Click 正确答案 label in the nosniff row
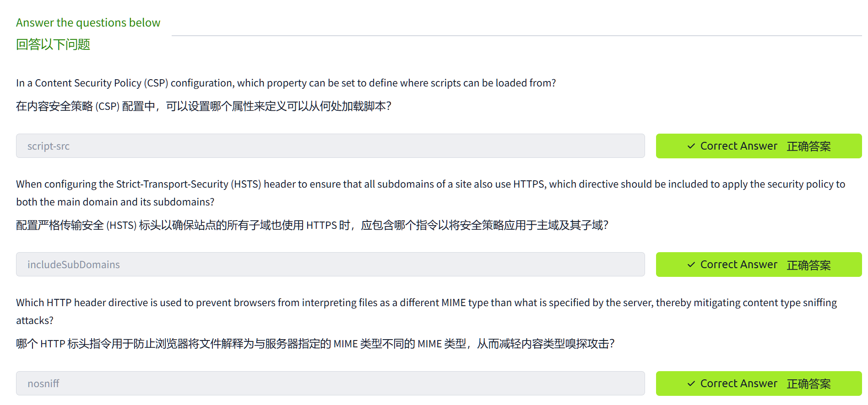This screenshot has height=405, width=868. point(808,383)
